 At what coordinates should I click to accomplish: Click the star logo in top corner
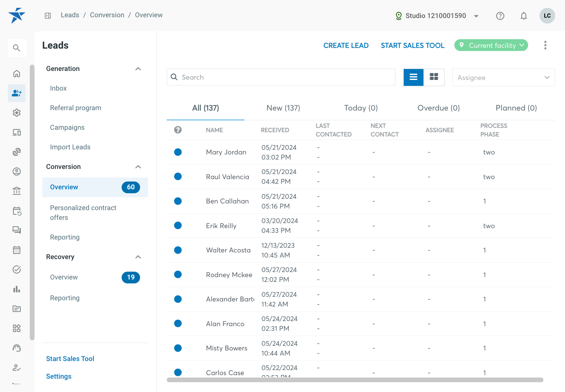pos(16,16)
